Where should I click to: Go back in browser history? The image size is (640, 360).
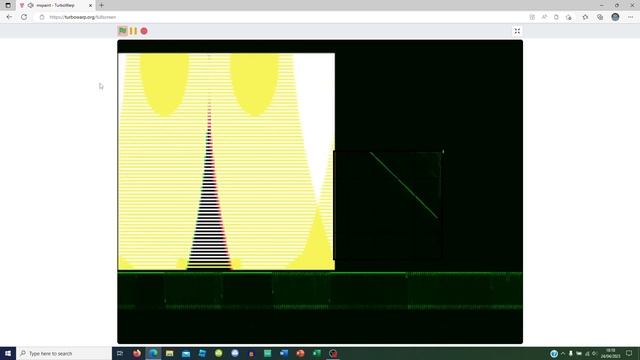pos(9,17)
